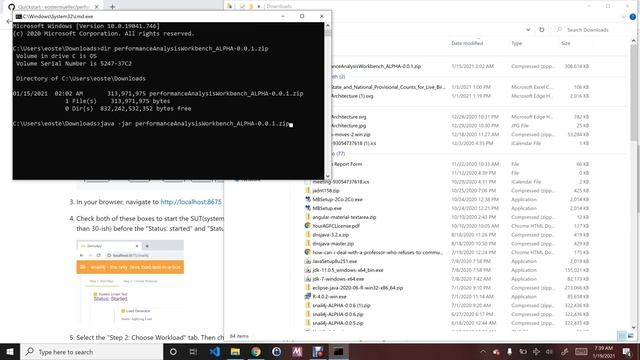This screenshot has width=640, height=360.
Task: Select the how-can-i-deal-with-a-professor file
Action: click(378, 252)
